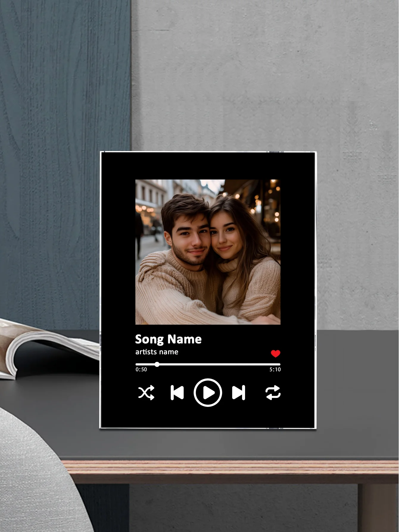399x532 pixels.
Task: Skip to the previous track
Action: tap(177, 393)
